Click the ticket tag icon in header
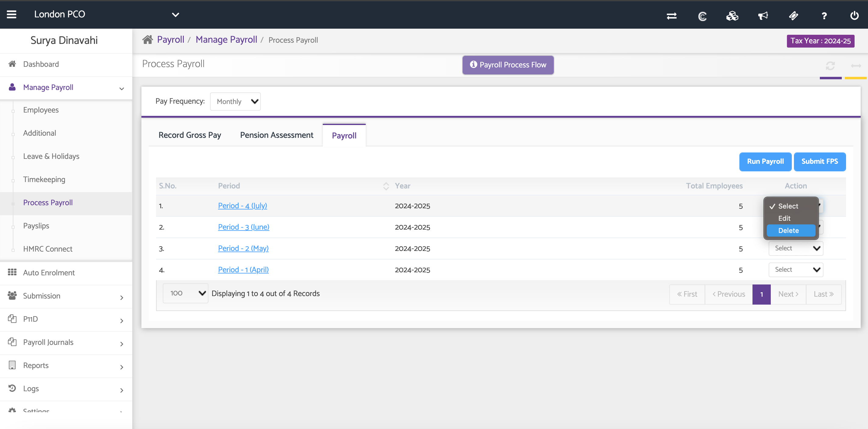The image size is (868, 429). pyautogui.click(x=794, y=16)
